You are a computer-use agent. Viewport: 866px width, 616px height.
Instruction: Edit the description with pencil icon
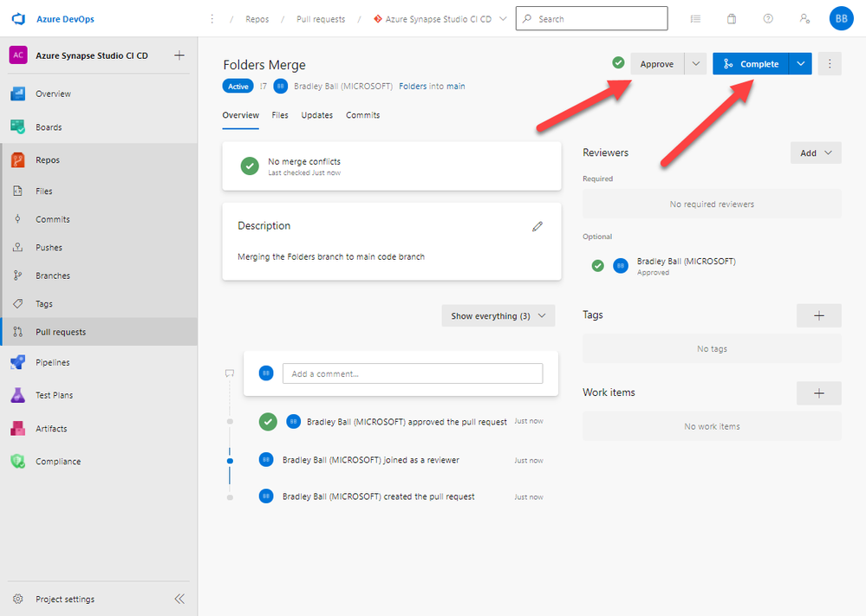(537, 226)
